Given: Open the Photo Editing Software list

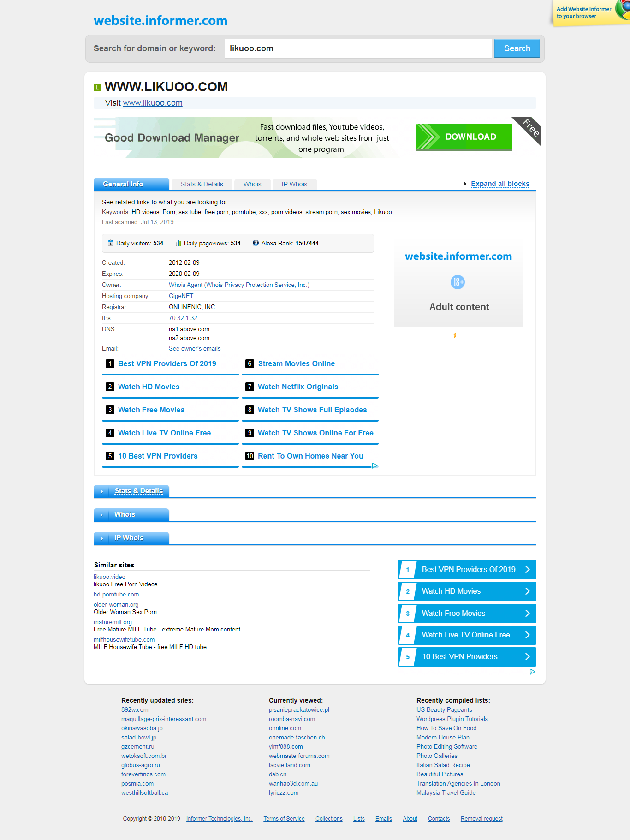Looking at the screenshot, I should [447, 747].
